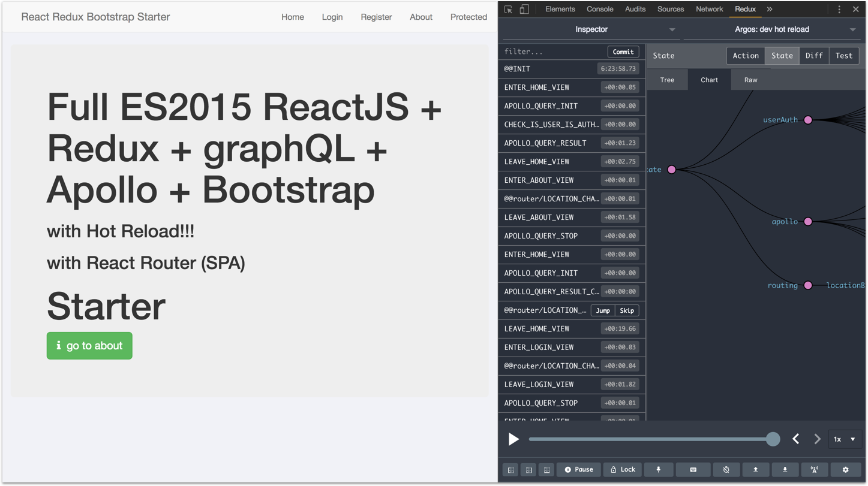Open the Raw sub-tab
868x486 pixels.
(x=750, y=80)
